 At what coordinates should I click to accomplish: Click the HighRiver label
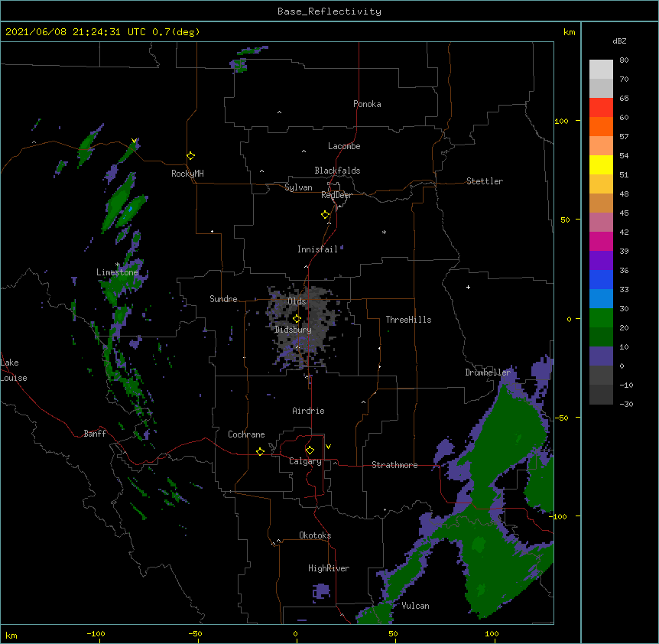click(329, 568)
